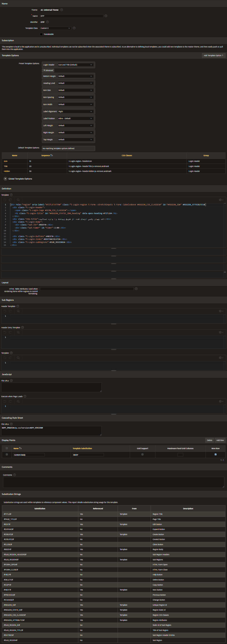Open settings gear in Execute when Page Loads editor

point(221,401)
